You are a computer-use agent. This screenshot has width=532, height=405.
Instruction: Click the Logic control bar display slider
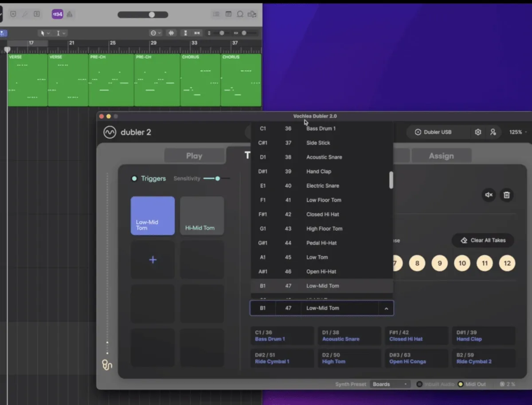[143, 15]
